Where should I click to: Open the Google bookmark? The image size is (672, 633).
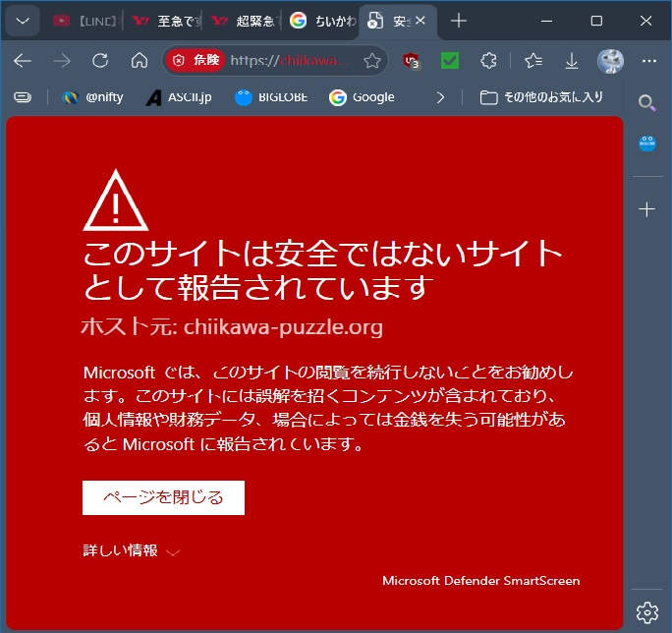(x=362, y=97)
